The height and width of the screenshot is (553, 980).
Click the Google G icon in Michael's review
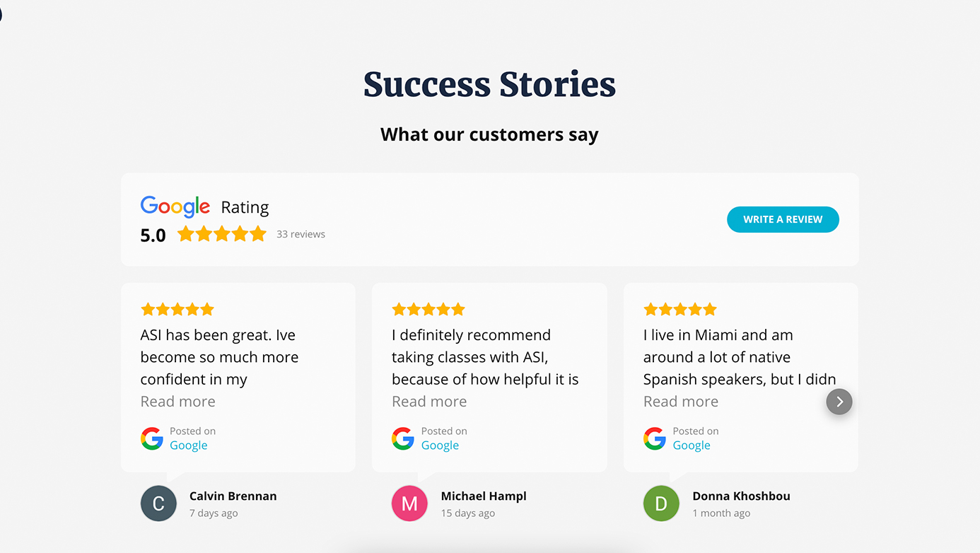click(403, 438)
